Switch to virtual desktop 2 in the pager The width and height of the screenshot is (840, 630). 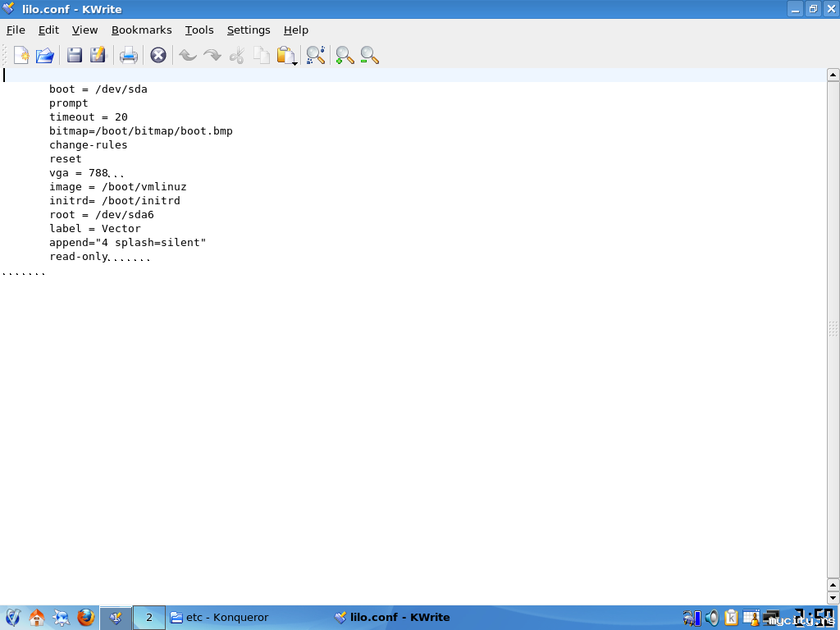[x=149, y=618]
